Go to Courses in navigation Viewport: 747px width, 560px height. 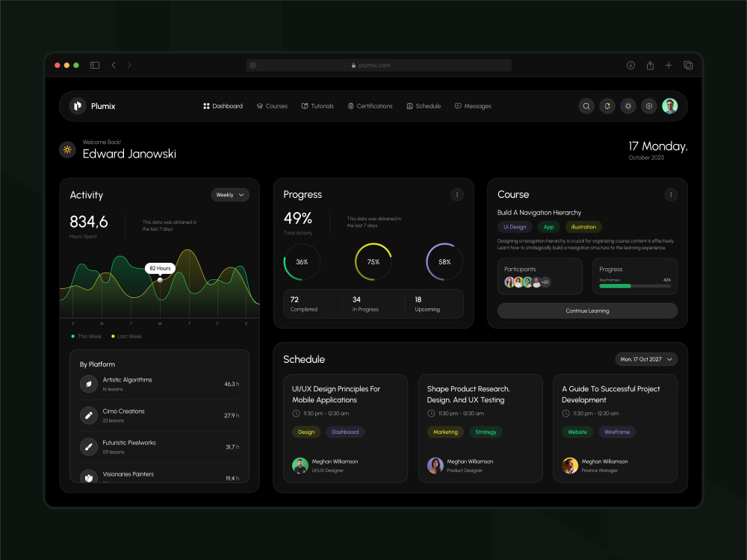coord(272,106)
